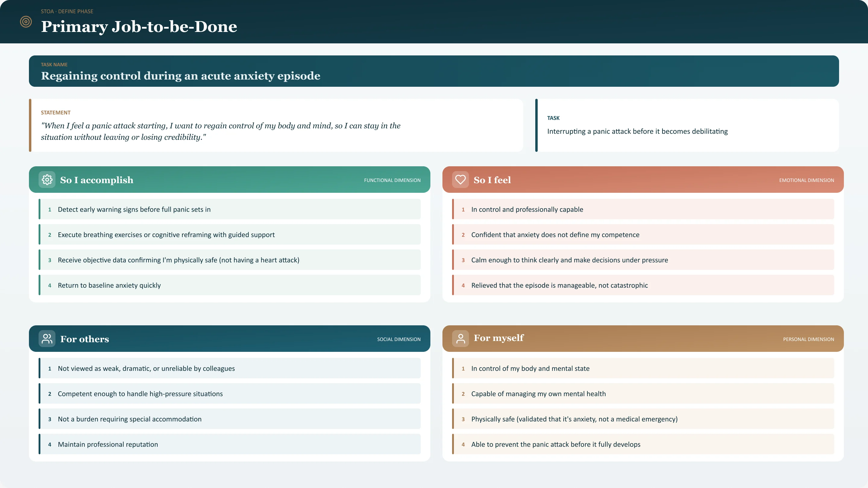Click the task name 'Regaining control during an acute anxiety episode'

tap(181, 76)
